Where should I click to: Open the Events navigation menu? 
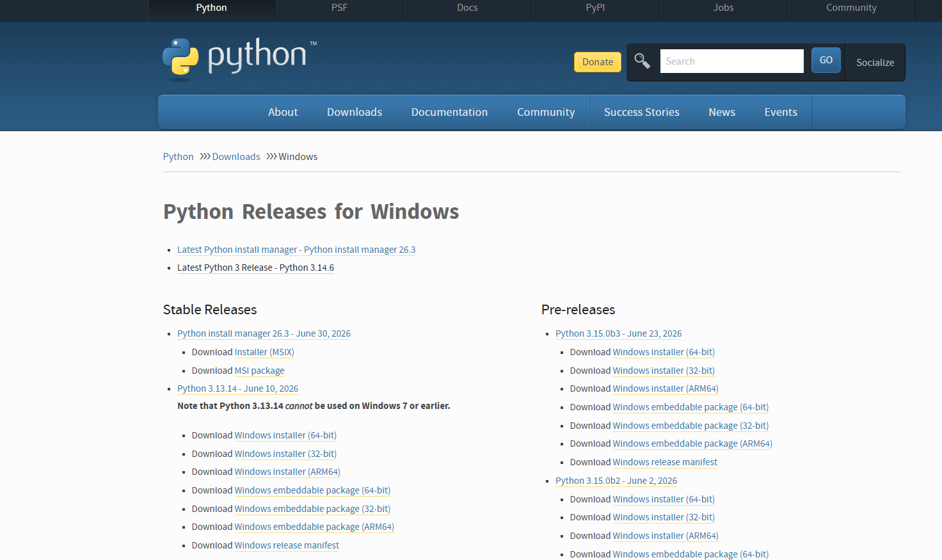click(x=781, y=112)
